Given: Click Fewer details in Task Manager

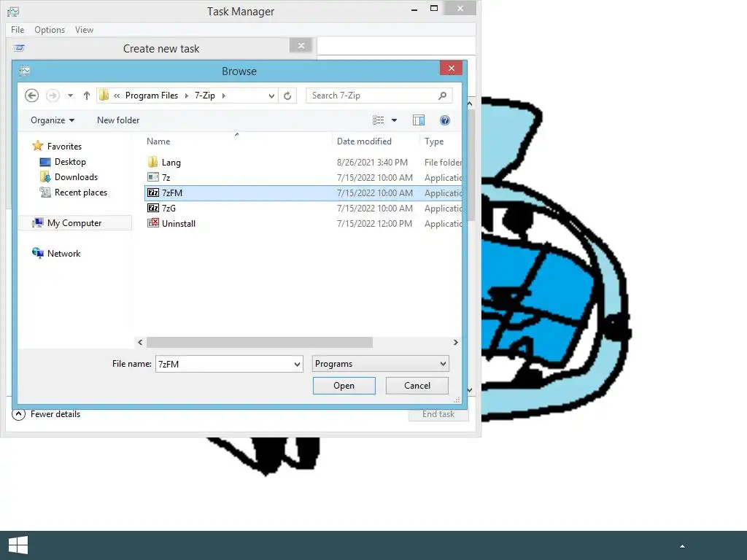Looking at the screenshot, I should point(46,414).
